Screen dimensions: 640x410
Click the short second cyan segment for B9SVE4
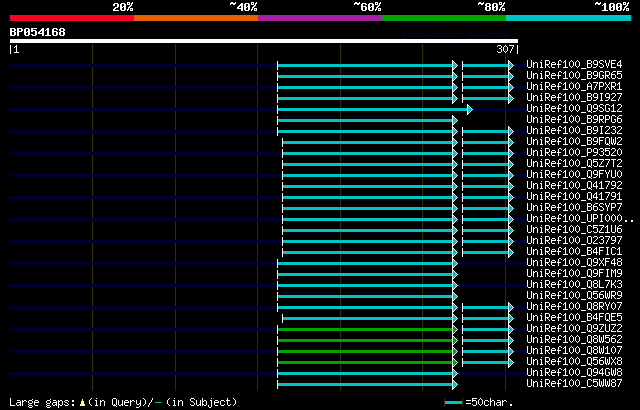tap(488, 65)
